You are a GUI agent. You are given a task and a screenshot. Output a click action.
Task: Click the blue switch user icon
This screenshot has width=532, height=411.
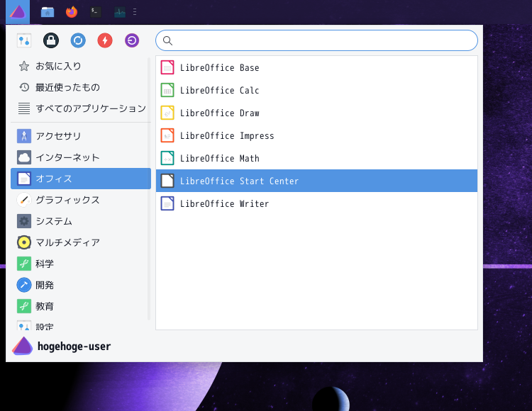point(78,40)
